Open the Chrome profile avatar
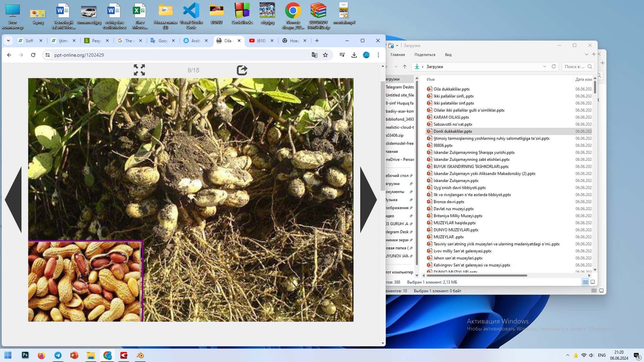Image resolution: width=644 pixels, height=362 pixels. click(366, 55)
